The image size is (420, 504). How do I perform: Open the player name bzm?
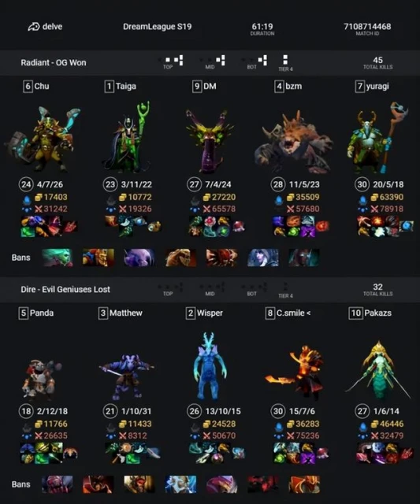coord(294,86)
